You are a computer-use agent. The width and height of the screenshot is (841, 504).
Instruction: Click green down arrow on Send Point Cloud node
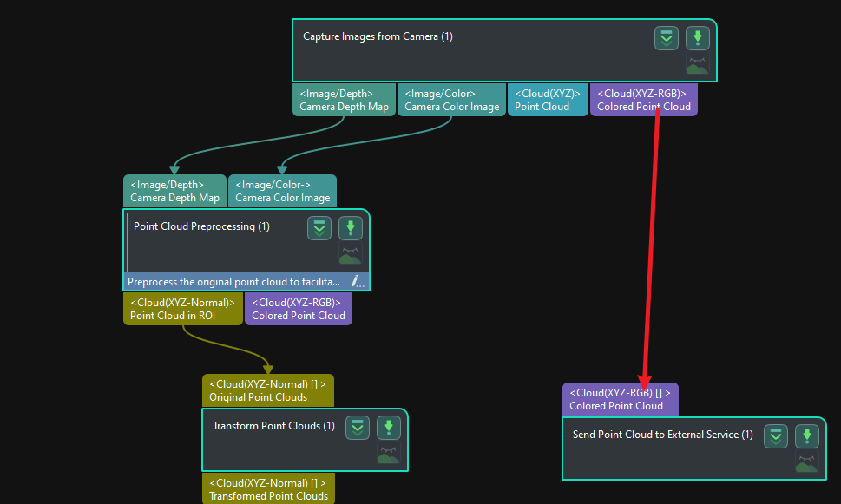tap(807, 436)
